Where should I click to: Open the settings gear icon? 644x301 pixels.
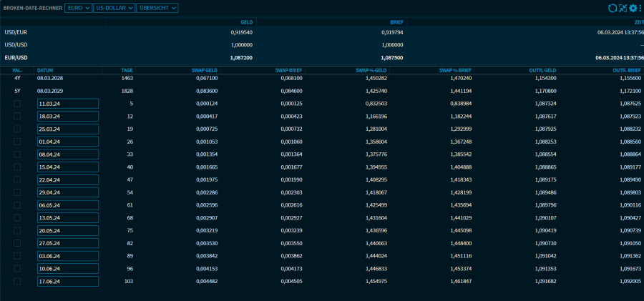point(633,8)
